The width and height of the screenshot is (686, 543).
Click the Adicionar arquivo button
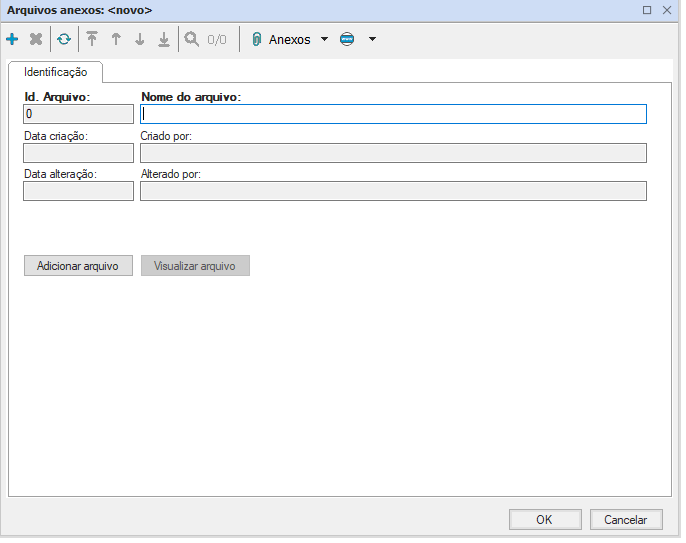[x=78, y=266]
